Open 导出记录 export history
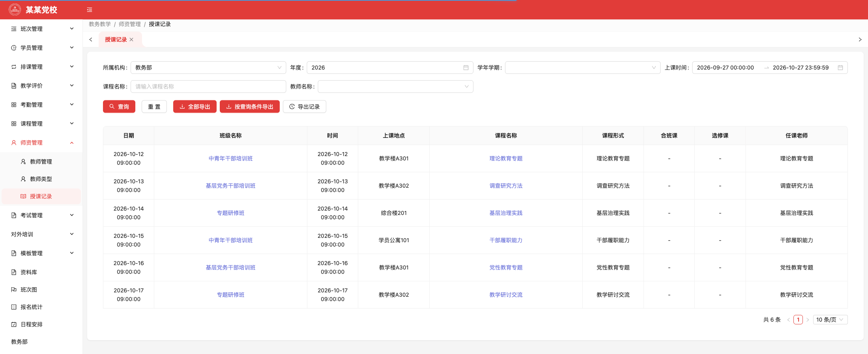 (305, 107)
